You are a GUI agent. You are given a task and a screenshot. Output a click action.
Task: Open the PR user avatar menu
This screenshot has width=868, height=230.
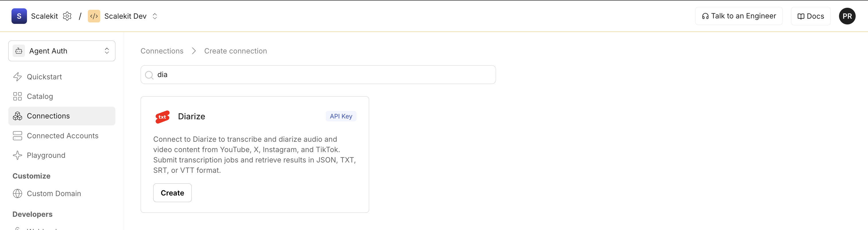pos(847,16)
